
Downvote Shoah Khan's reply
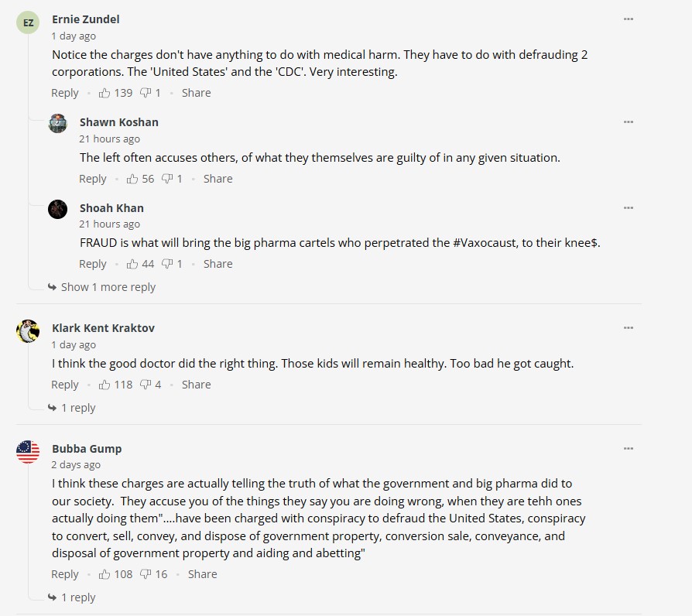[167, 264]
